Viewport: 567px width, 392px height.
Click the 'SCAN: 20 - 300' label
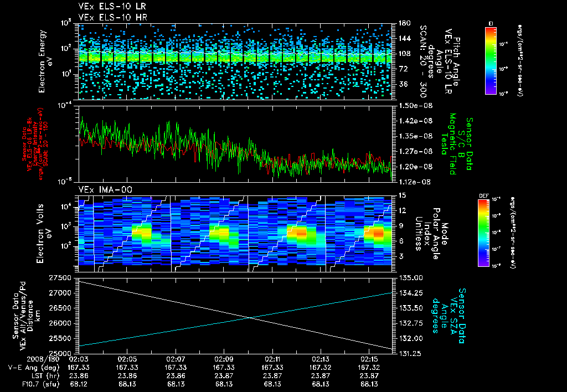(422, 61)
